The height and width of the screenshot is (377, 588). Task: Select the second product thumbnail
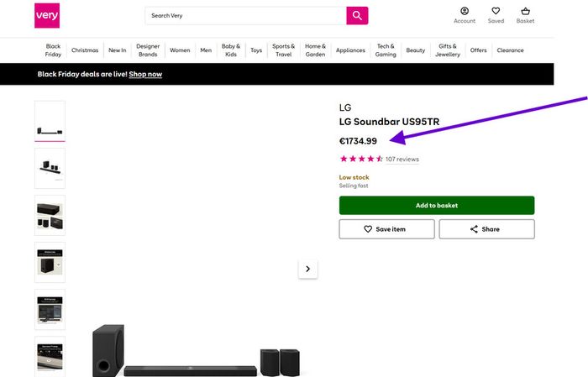click(50, 168)
